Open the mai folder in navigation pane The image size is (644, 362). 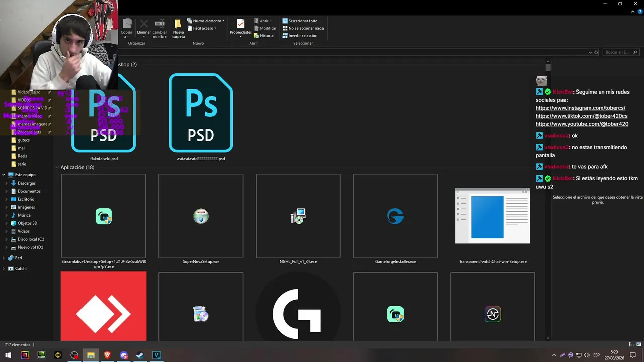tap(21, 148)
